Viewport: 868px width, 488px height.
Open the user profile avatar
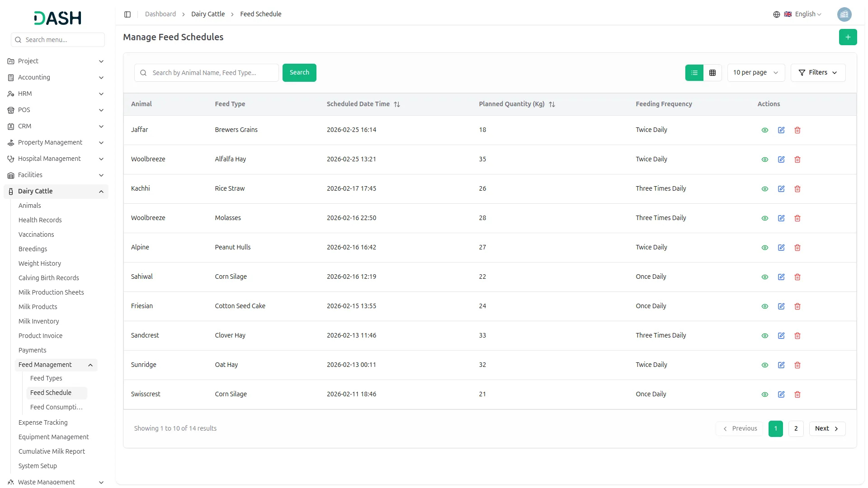pos(844,14)
